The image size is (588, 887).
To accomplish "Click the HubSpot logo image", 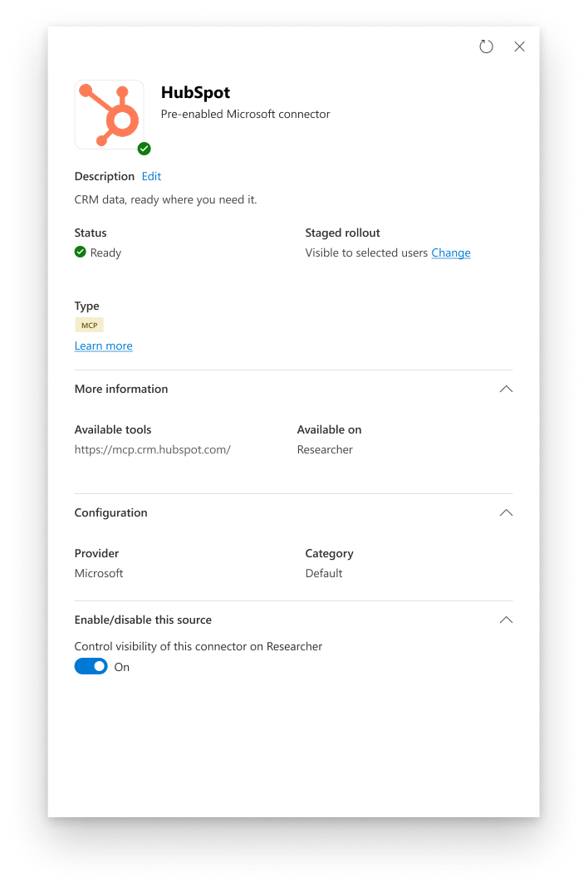I will click(x=110, y=115).
